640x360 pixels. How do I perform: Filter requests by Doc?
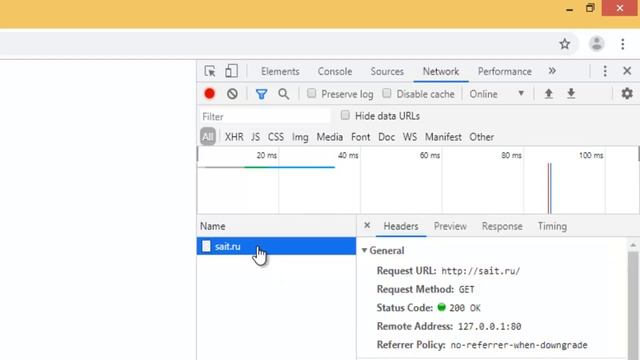pos(387,137)
